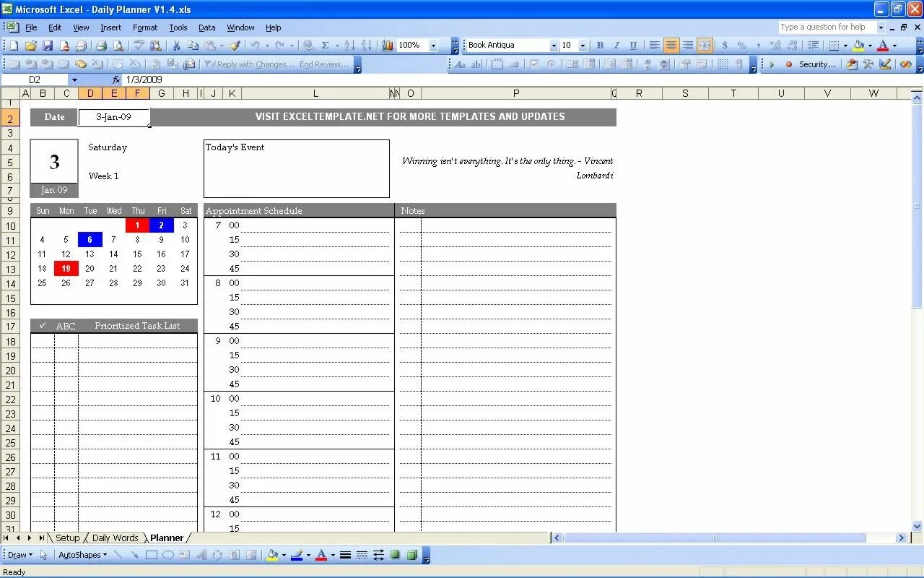924x578 pixels.
Task: Click Fill Color bucket in Formatting toolbar
Action: click(x=858, y=46)
